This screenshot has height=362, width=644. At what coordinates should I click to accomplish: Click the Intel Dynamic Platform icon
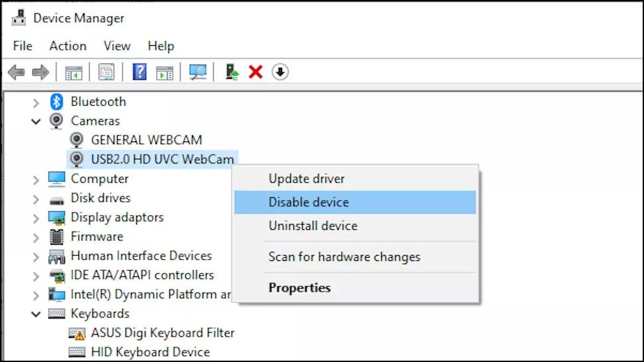pyautogui.click(x=56, y=295)
